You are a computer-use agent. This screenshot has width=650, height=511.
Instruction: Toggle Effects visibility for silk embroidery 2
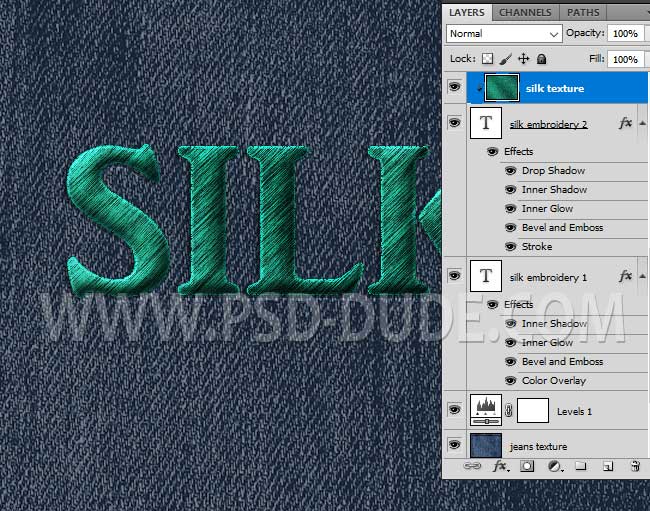[x=492, y=152]
